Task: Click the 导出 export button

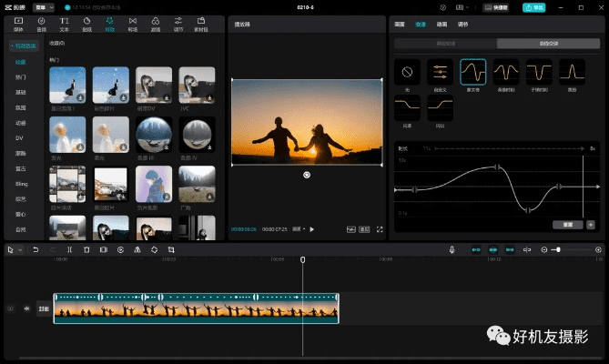Action: click(533, 7)
